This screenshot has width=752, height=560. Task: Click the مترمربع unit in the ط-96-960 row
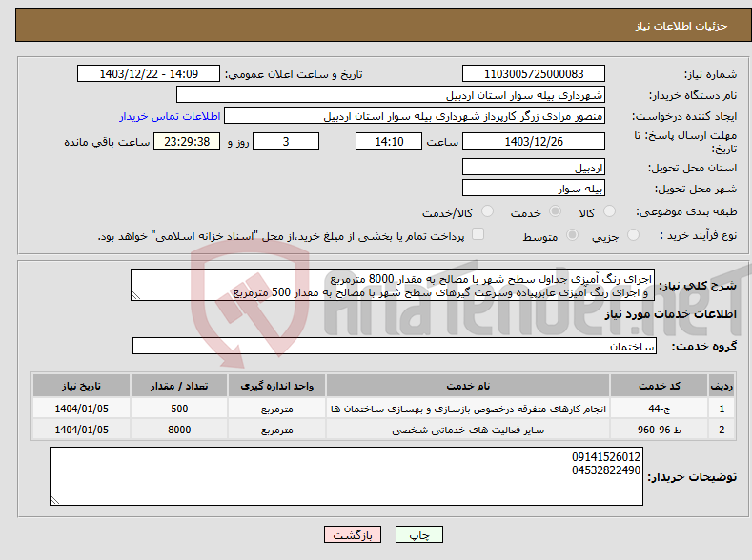coord(276,430)
